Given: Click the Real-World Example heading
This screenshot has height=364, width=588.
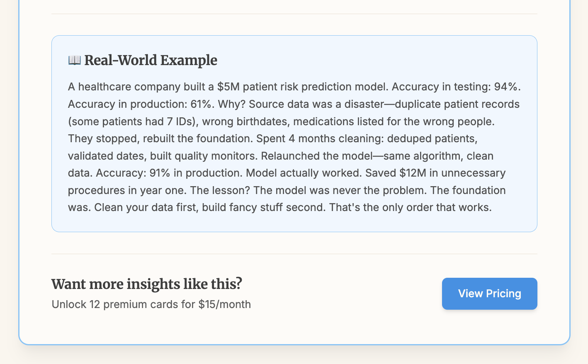Looking at the screenshot, I should (x=151, y=61).
